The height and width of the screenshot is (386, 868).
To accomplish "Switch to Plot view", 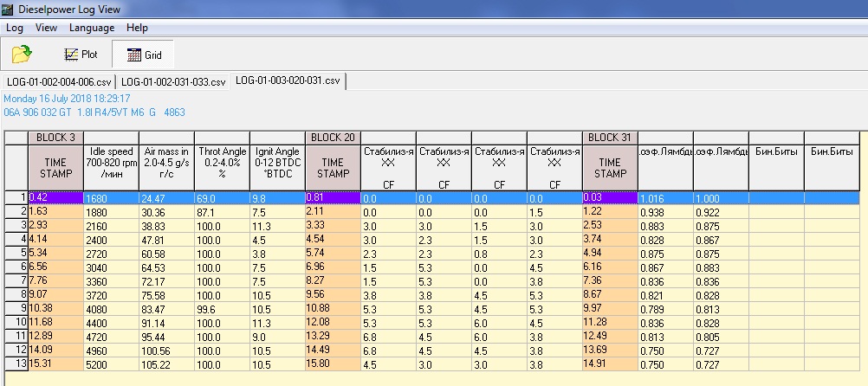I will coord(81,55).
